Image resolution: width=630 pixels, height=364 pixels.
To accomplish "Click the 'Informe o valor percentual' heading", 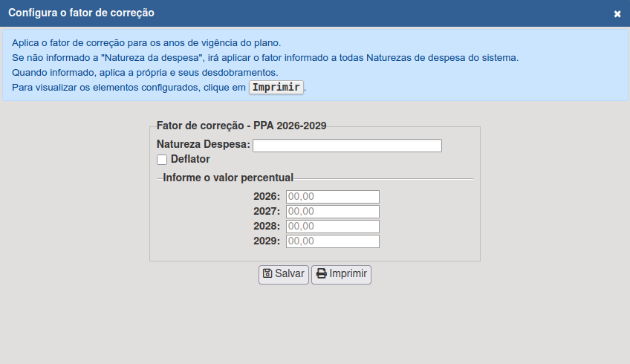I will (x=228, y=178).
